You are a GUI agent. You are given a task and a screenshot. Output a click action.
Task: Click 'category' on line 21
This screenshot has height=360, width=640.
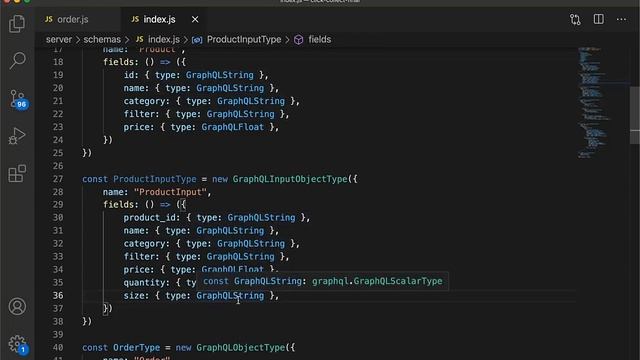tap(144, 101)
